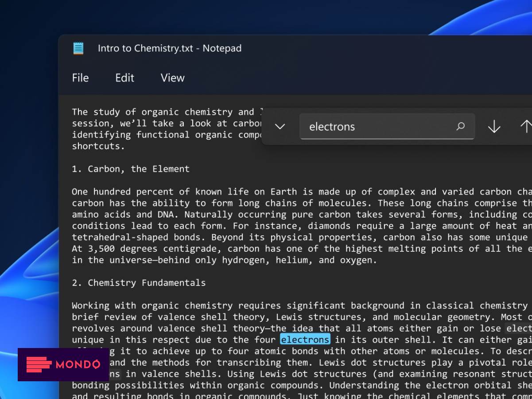The image size is (532, 399).
Task: Click the magnifier icon in the search box
Action: coord(460,126)
